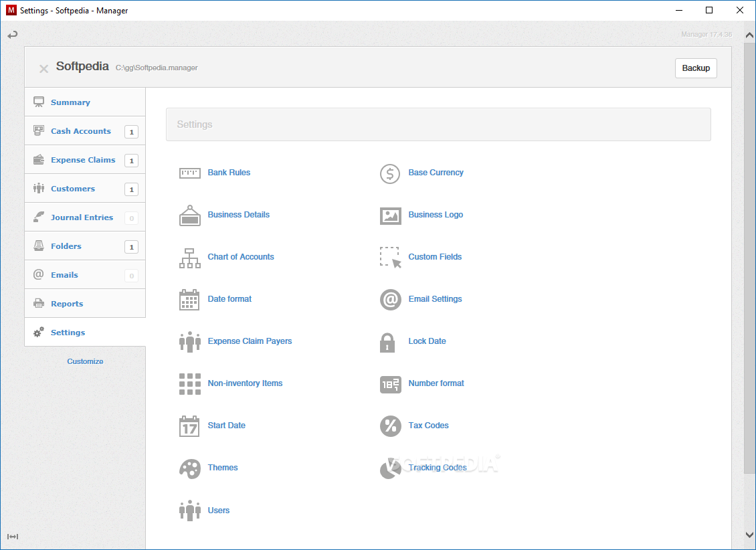The width and height of the screenshot is (756, 550).
Task: Click the Customers count badge
Action: coord(131,189)
